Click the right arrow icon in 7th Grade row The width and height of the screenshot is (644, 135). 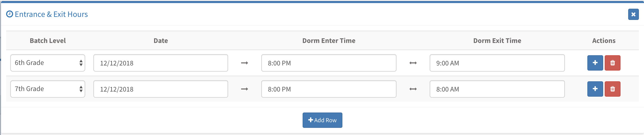click(x=244, y=89)
